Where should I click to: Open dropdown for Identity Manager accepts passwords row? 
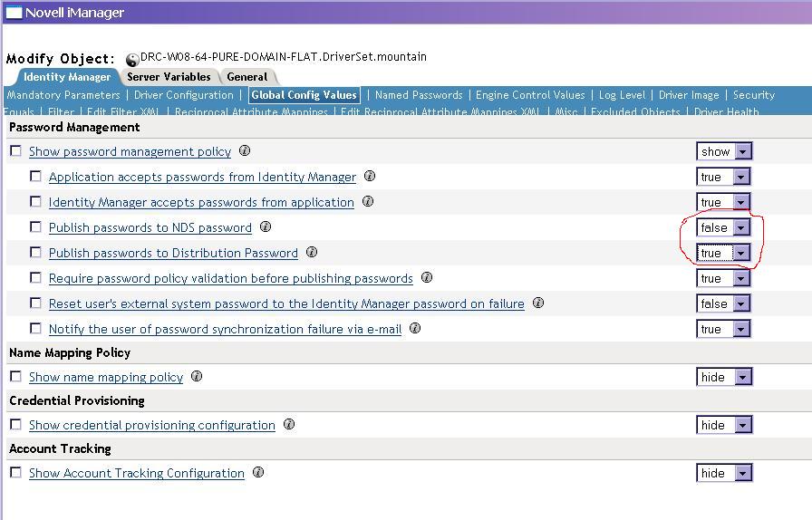[723, 203]
